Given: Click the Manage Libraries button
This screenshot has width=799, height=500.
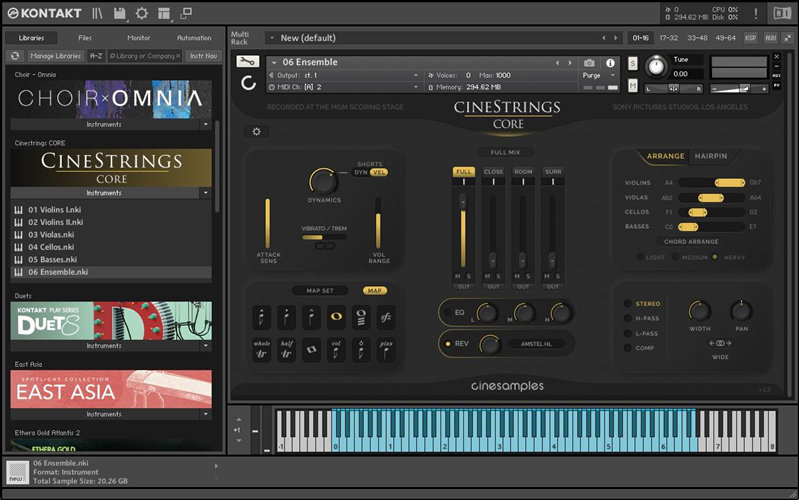Looking at the screenshot, I should pyautogui.click(x=55, y=56).
